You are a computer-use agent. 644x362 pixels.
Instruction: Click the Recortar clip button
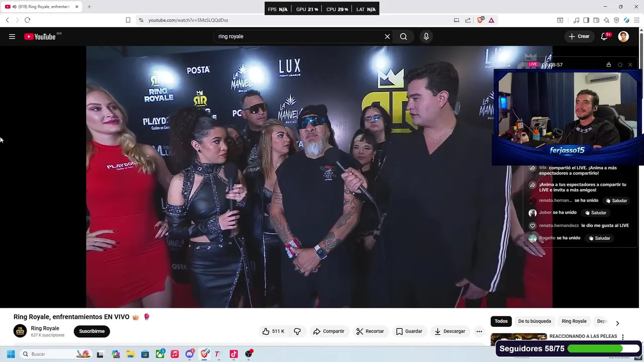370,331
